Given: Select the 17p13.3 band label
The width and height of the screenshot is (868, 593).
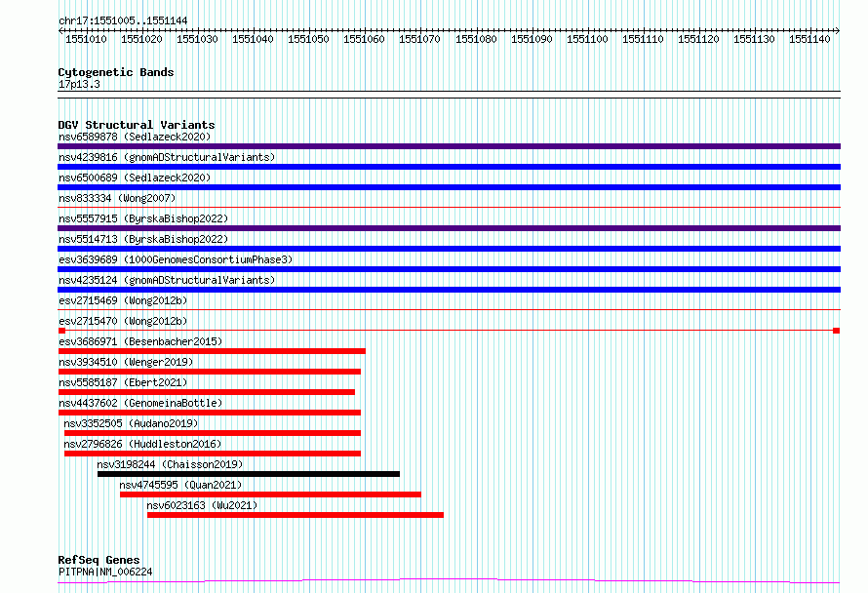Looking at the screenshot, I should 79,84.
